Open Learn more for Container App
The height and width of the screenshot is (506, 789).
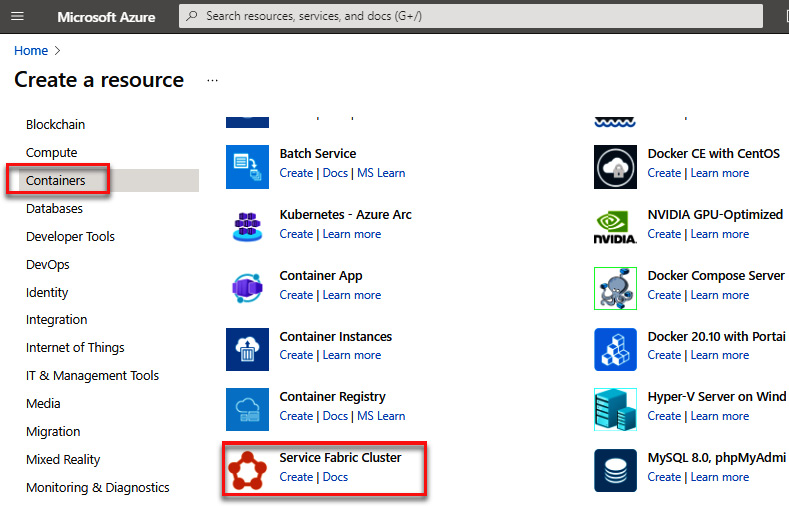[352, 295]
